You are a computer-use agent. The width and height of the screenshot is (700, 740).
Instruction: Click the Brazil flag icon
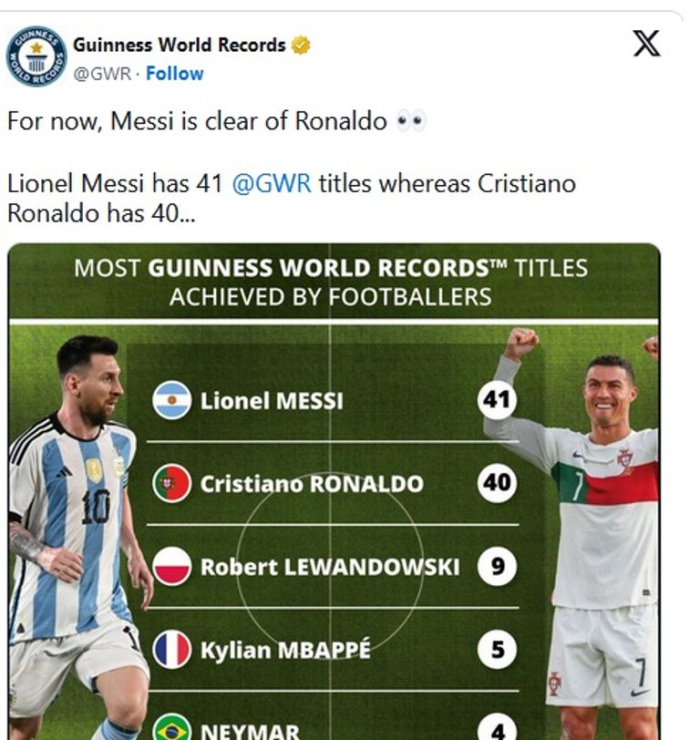click(x=171, y=729)
